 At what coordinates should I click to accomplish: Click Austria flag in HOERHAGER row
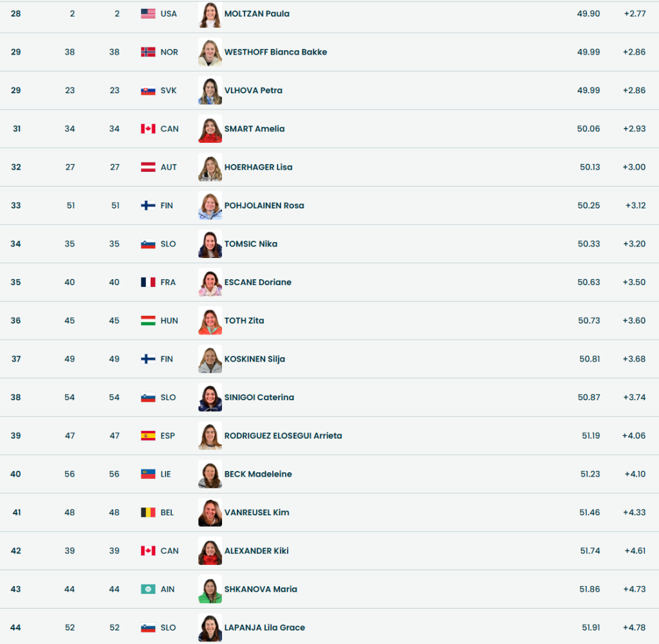click(148, 167)
